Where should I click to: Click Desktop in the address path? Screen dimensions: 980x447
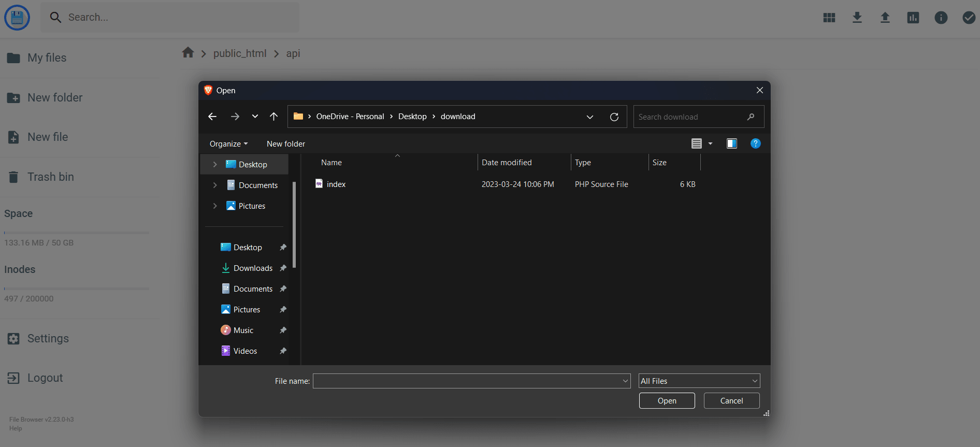pos(412,116)
